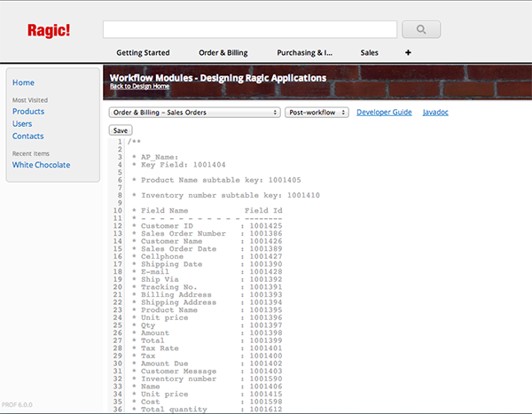The width and height of the screenshot is (532, 414).
Task: Open White Chocolate recent item
Action: point(41,165)
